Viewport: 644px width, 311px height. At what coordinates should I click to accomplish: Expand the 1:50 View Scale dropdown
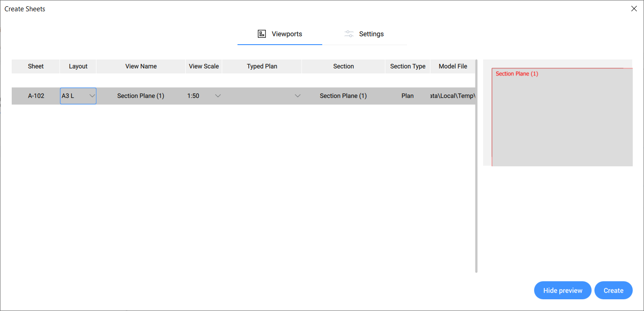point(218,96)
